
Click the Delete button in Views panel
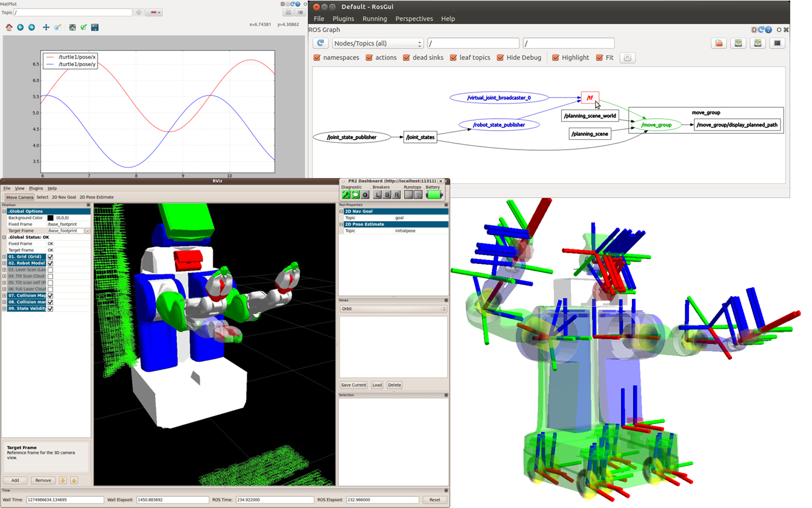click(x=394, y=385)
